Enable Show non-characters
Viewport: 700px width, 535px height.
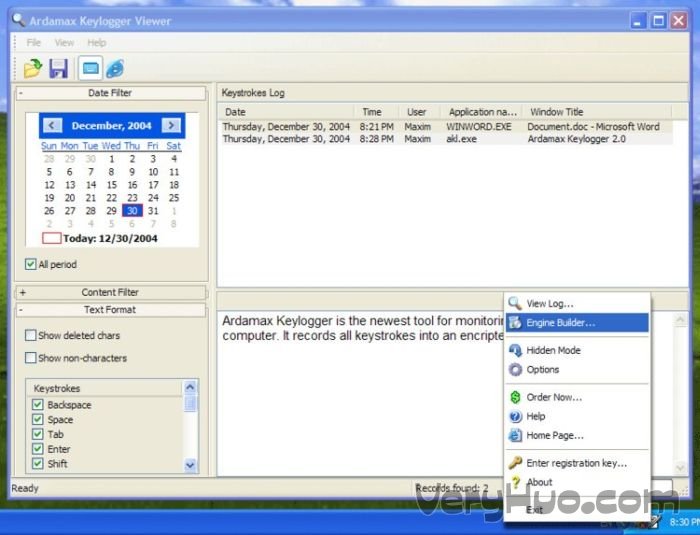tap(30, 358)
